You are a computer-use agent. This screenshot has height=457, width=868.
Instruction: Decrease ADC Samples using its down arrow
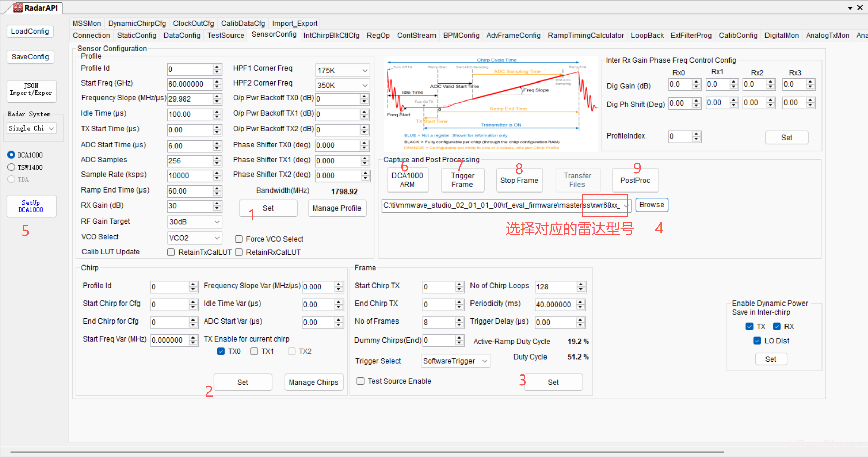click(217, 163)
